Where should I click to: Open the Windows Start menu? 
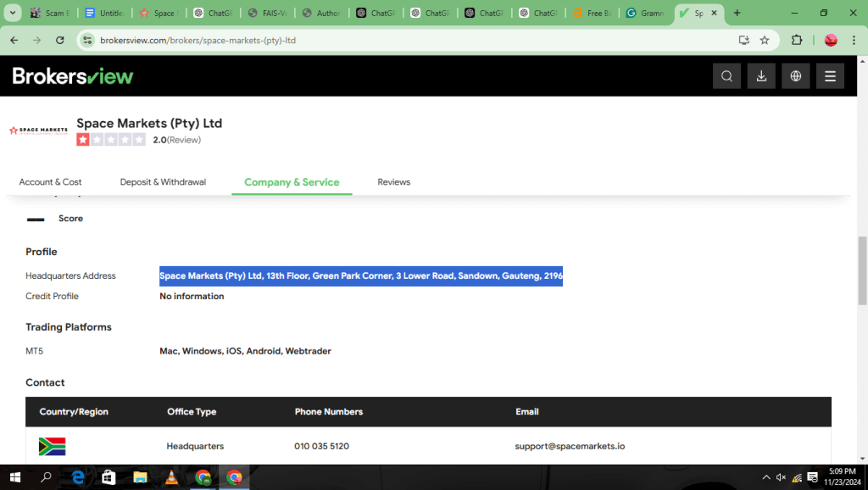(x=15, y=477)
